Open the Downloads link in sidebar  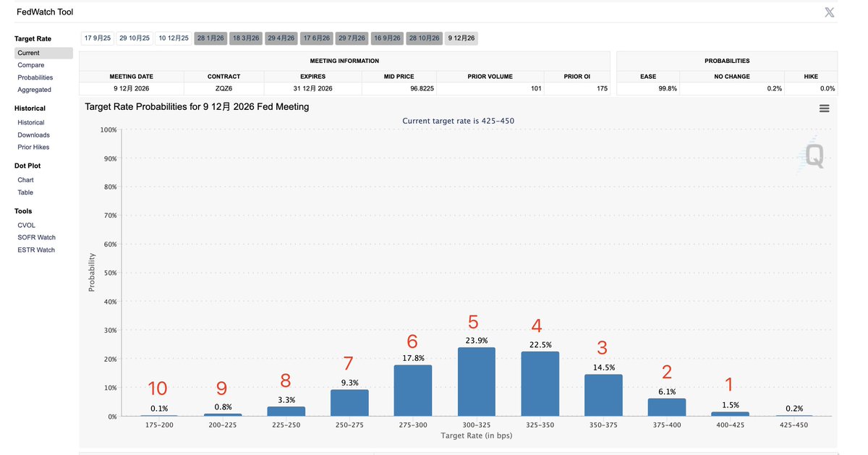pos(34,135)
